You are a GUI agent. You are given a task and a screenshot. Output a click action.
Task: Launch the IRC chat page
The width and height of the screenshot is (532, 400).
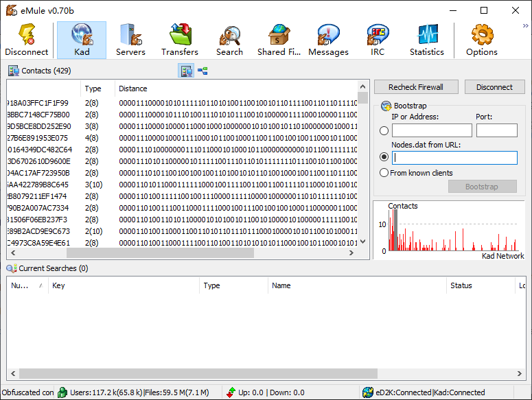point(378,40)
